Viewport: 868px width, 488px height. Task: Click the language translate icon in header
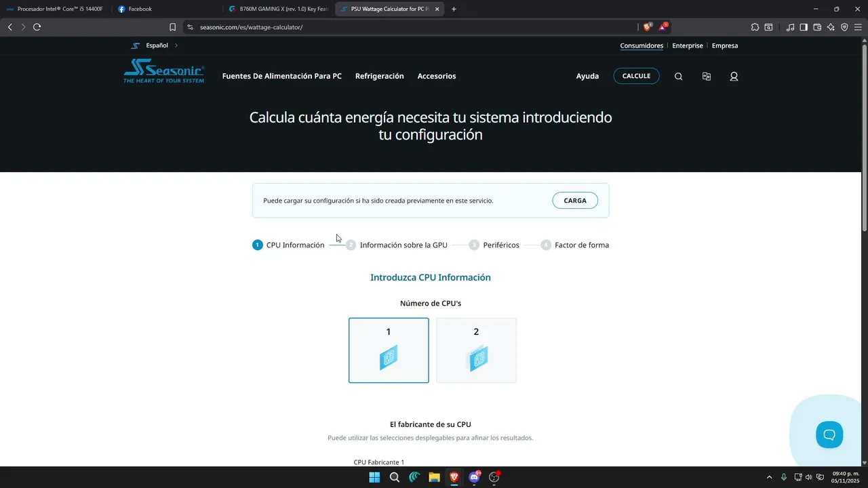click(706, 77)
